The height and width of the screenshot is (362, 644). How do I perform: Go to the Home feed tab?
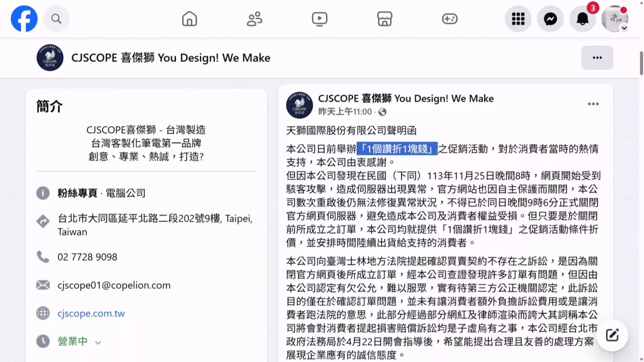pyautogui.click(x=190, y=19)
